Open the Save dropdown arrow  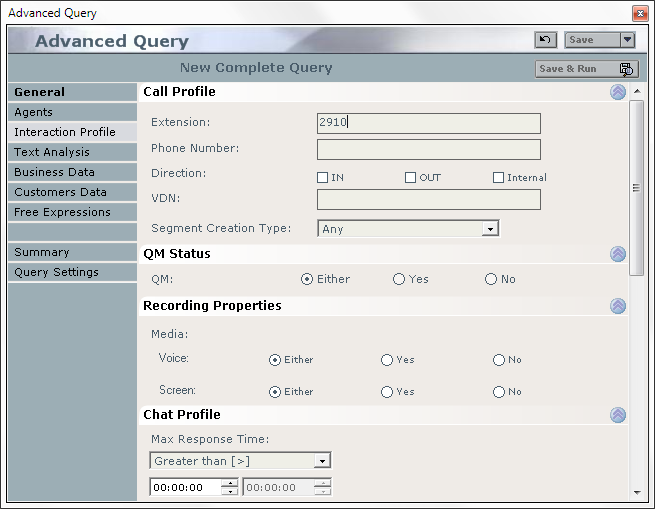coord(627,40)
